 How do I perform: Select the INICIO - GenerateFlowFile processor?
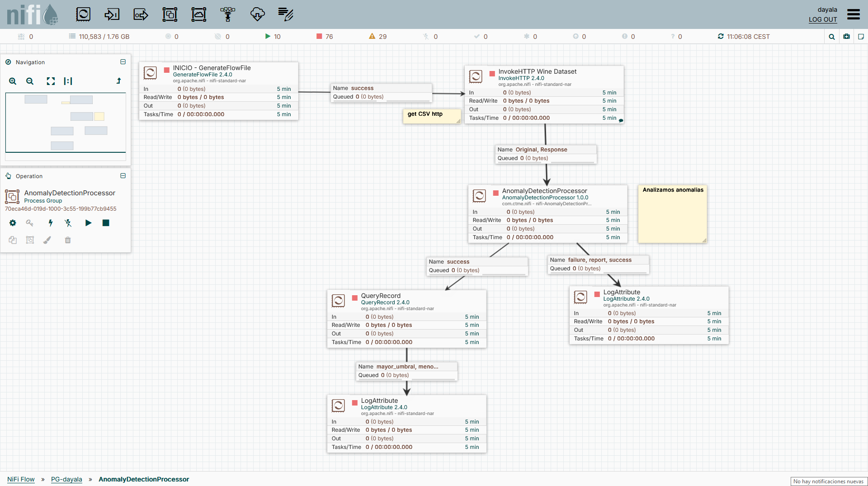pos(219,91)
